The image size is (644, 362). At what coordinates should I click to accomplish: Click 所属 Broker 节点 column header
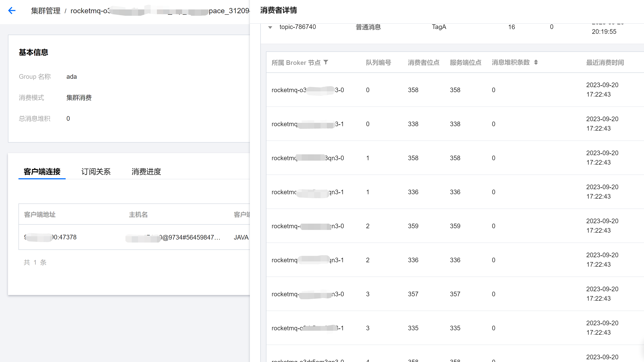point(296,63)
